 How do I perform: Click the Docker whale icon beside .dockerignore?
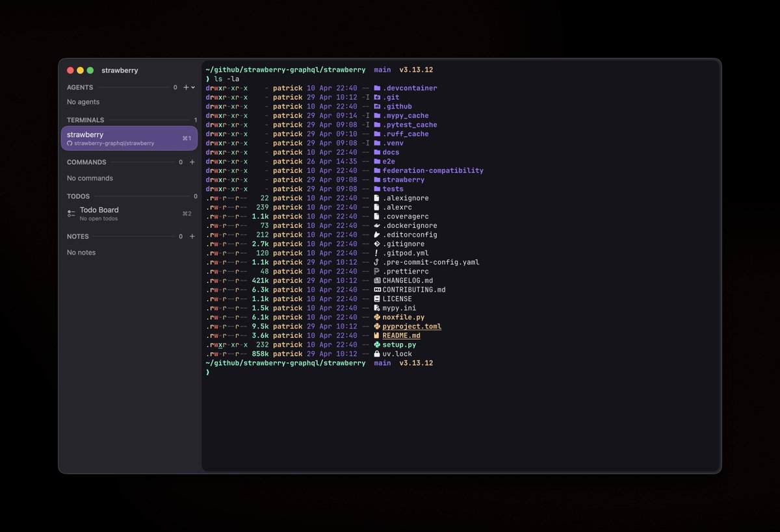(x=377, y=225)
